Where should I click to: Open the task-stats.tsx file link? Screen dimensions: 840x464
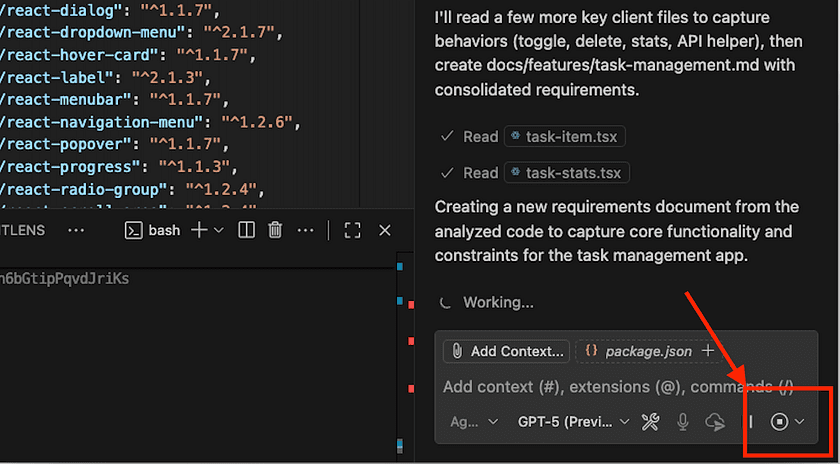pos(566,173)
